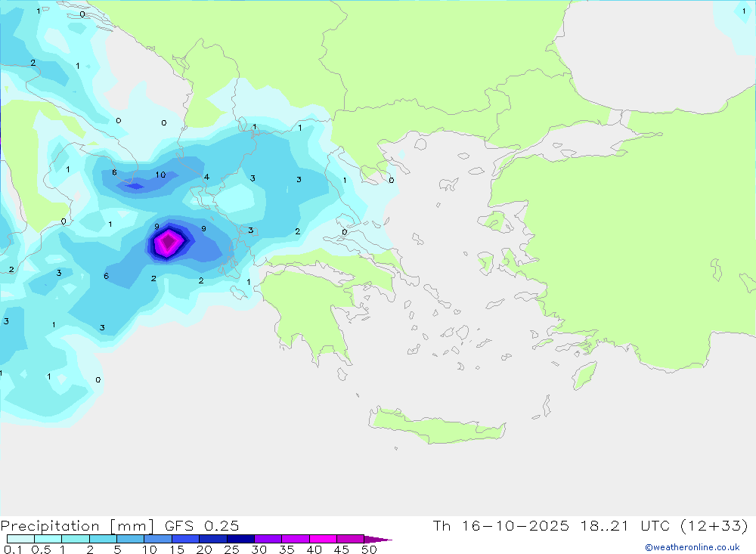Click the legend tick label "40"
This screenshot has width=756, height=554.
coord(314,549)
